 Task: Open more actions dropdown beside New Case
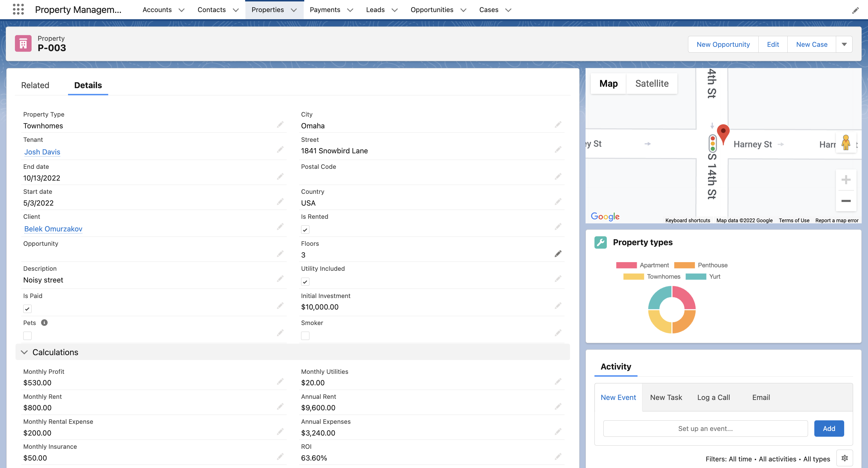point(844,45)
